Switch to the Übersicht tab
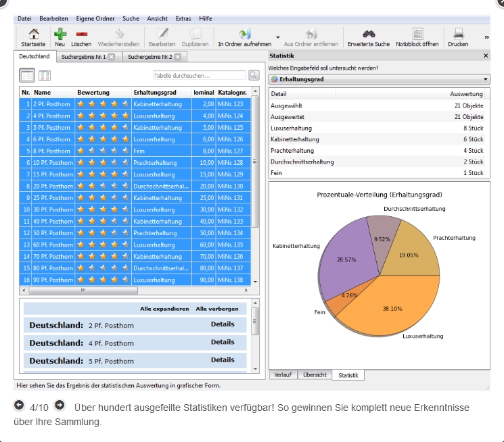The width and height of the screenshot is (504, 442). 315,374
